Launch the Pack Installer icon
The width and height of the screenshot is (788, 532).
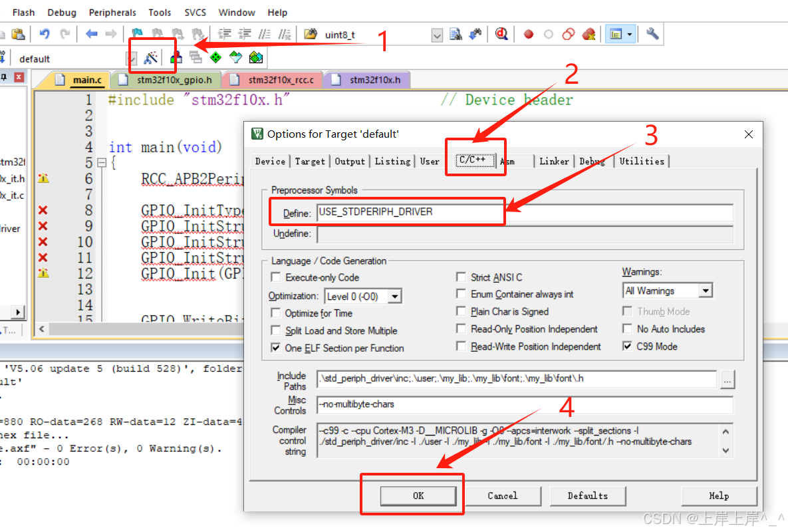256,57
